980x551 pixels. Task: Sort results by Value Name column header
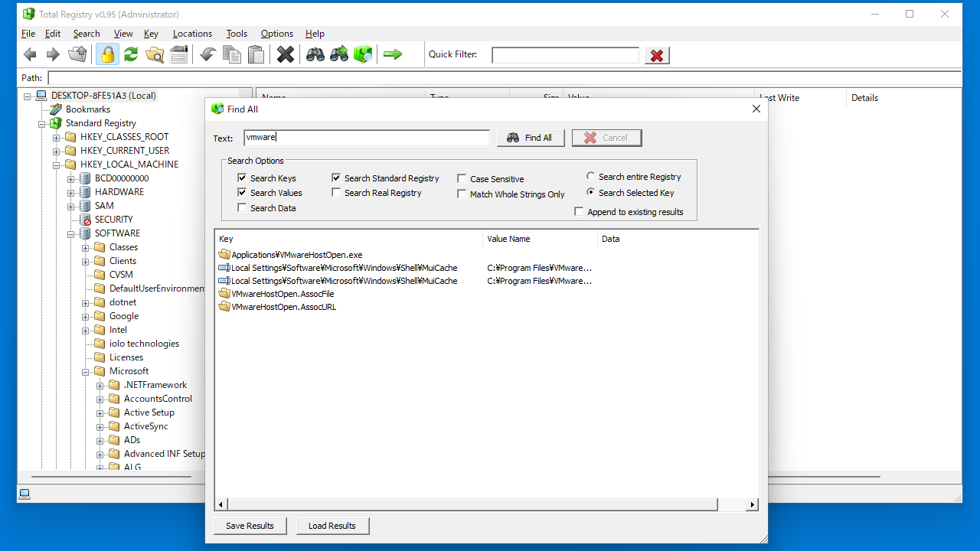coord(540,239)
